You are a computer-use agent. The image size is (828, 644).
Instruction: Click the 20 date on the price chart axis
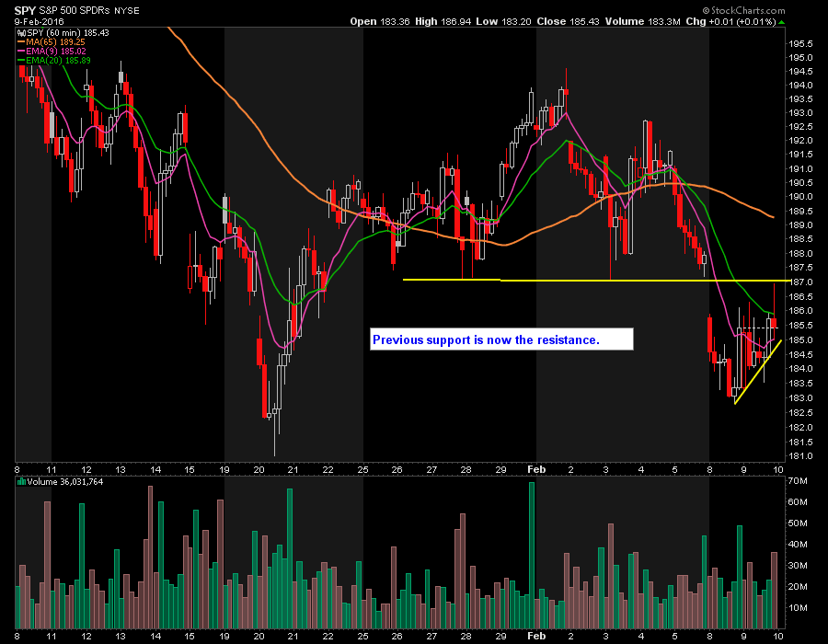pos(259,470)
